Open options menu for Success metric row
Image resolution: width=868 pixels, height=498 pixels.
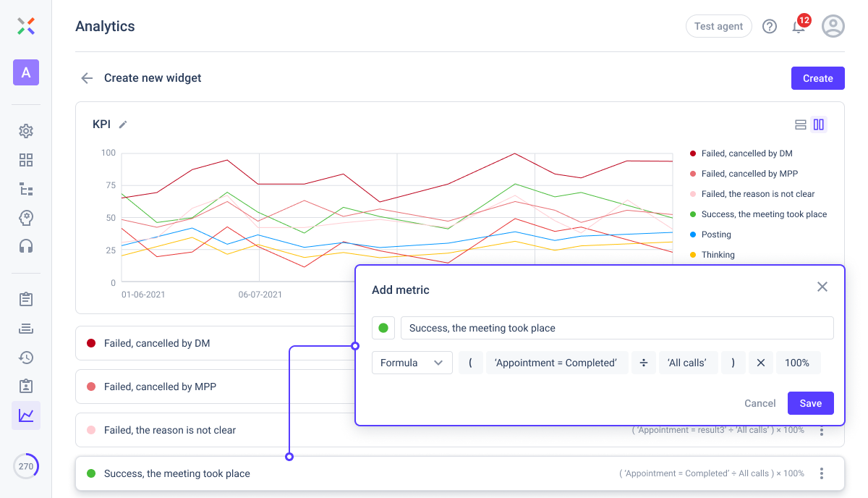pyautogui.click(x=822, y=473)
